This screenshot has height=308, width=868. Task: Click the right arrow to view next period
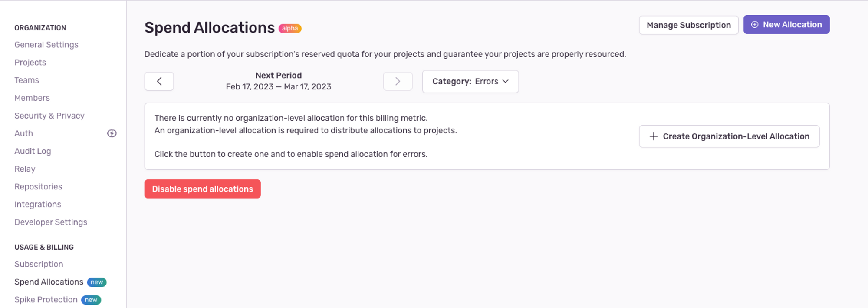click(x=398, y=81)
